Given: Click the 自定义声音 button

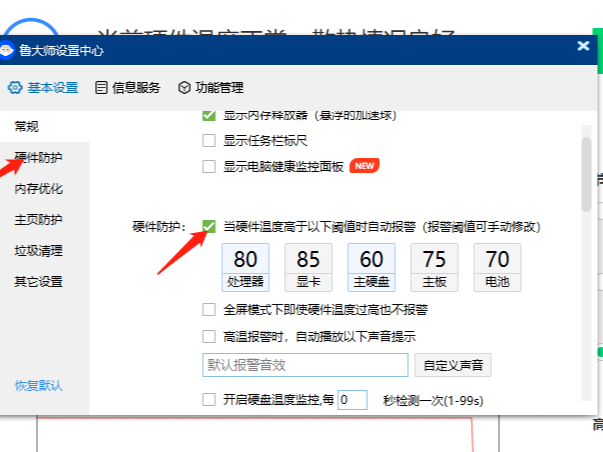Looking at the screenshot, I should (x=453, y=365).
